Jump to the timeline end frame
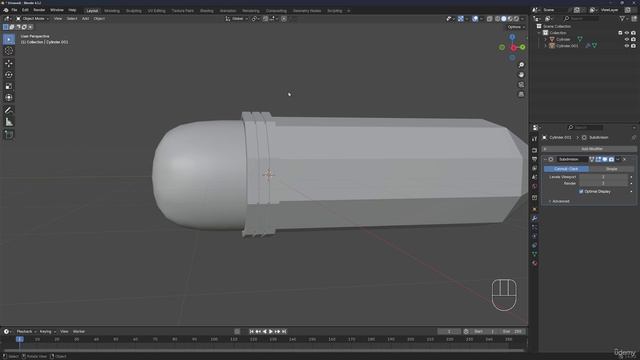Viewport: 640px width, 360px height. [x=284, y=331]
